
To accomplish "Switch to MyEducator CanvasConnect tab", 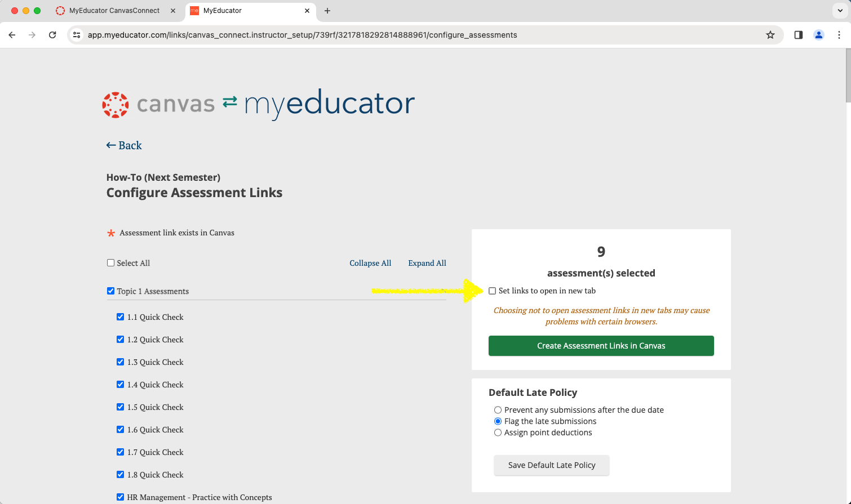I will pos(114,11).
